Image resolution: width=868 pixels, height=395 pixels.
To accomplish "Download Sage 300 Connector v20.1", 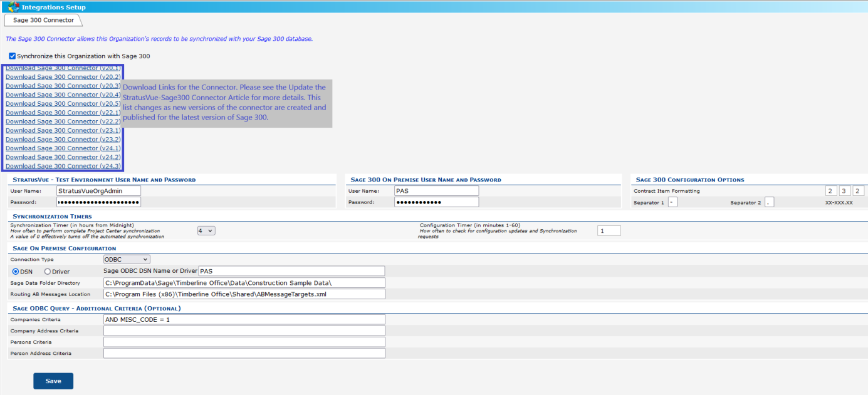I will tap(63, 68).
